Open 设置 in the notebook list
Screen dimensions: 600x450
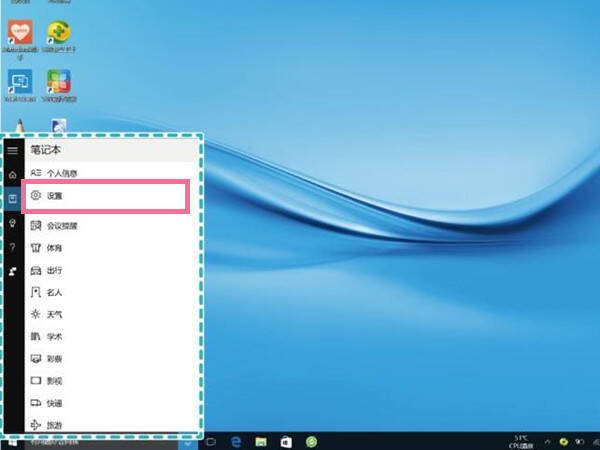pyautogui.click(x=105, y=196)
